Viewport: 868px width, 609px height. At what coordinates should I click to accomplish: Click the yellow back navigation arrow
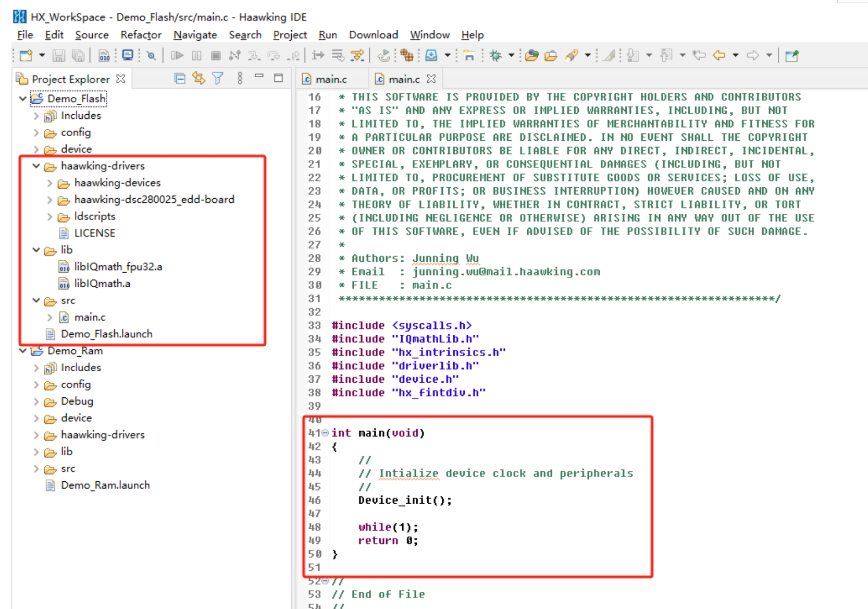coord(719,55)
